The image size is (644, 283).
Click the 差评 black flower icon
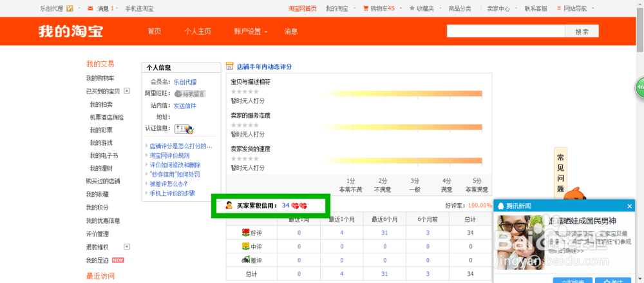coord(245,260)
